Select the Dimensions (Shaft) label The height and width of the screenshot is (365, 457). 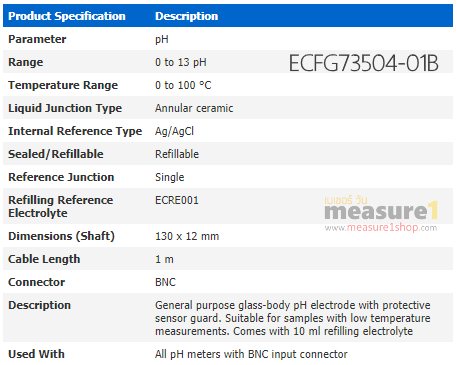[61, 236]
